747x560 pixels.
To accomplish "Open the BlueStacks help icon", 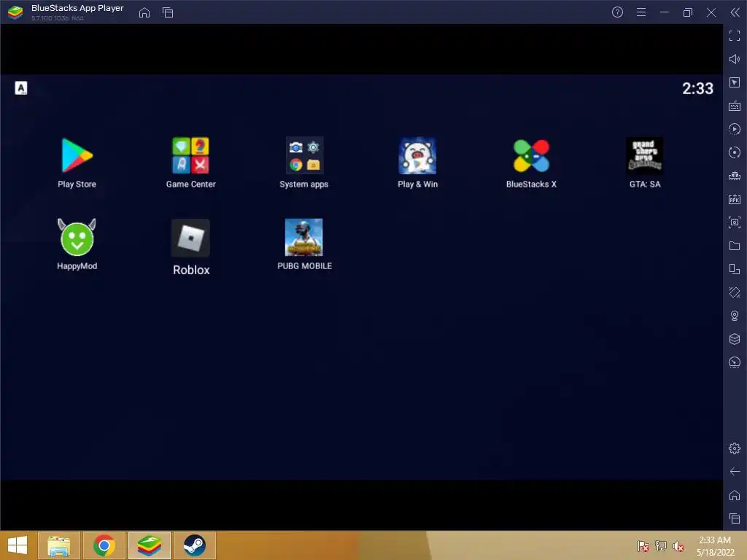I will pos(617,12).
